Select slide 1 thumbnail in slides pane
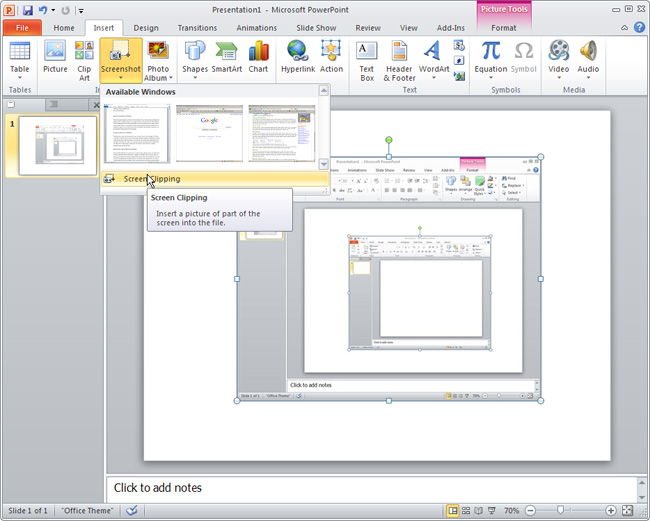 click(58, 145)
